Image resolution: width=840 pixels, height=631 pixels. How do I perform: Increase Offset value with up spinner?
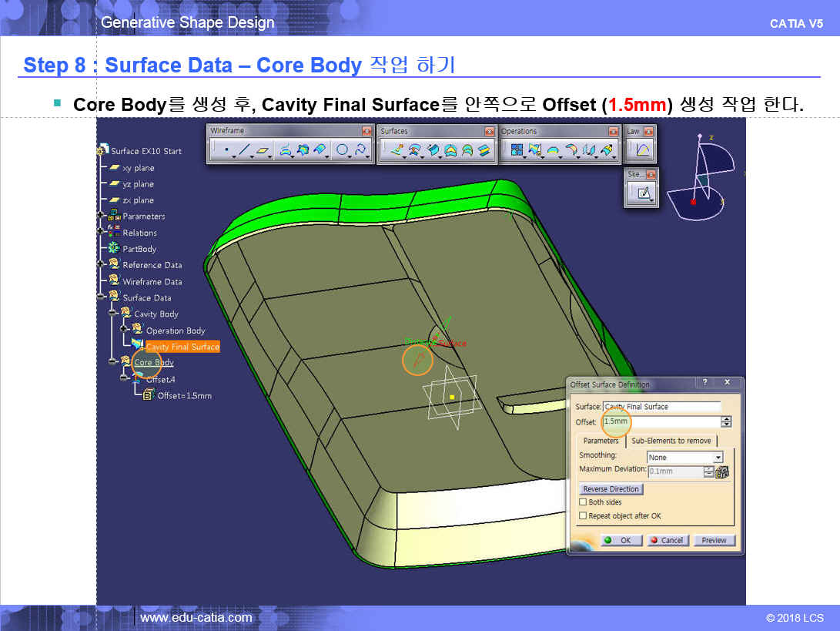pos(726,419)
